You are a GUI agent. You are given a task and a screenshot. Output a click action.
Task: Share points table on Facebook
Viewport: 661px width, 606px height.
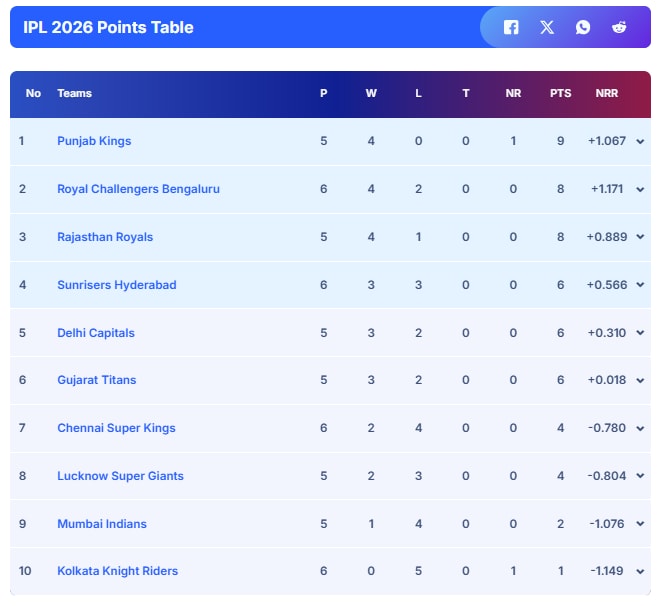click(x=511, y=28)
